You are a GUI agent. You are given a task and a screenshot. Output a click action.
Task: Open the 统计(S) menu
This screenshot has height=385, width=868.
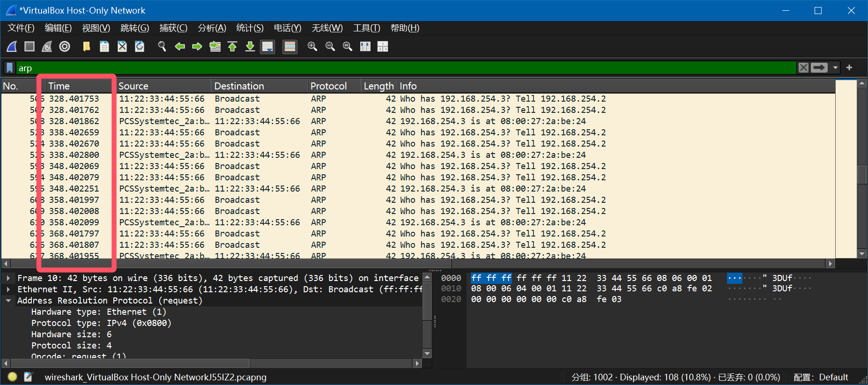click(250, 28)
